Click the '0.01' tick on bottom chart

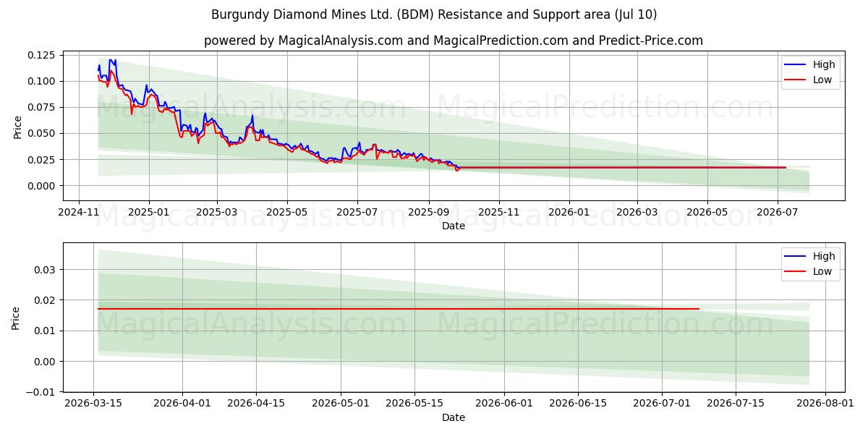[45, 331]
